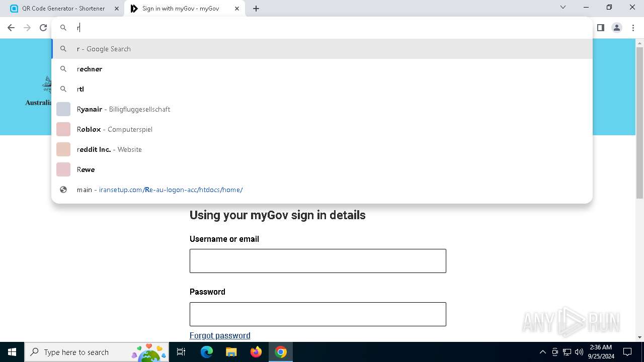Open the iransetup.com history suggestion

click(x=322, y=190)
